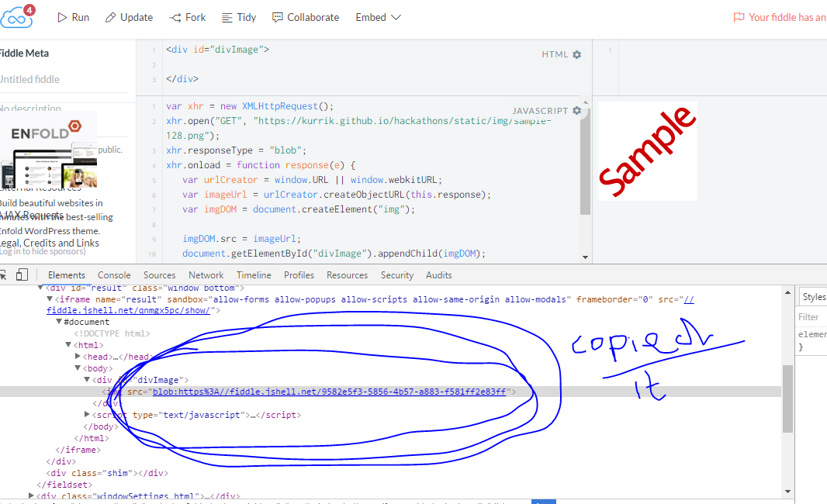Click the 'Your fiddle has an' notice
This screenshot has width=827, height=504.
pyautogui.click(x=780, y=17)
